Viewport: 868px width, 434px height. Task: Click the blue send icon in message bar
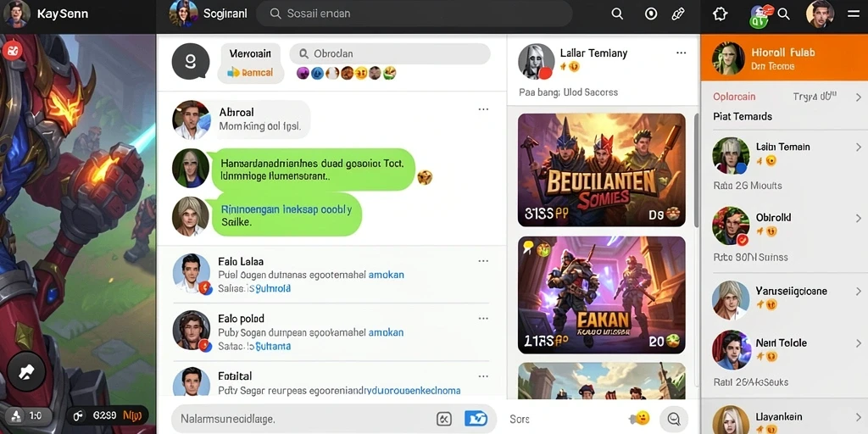click(476, 419)
